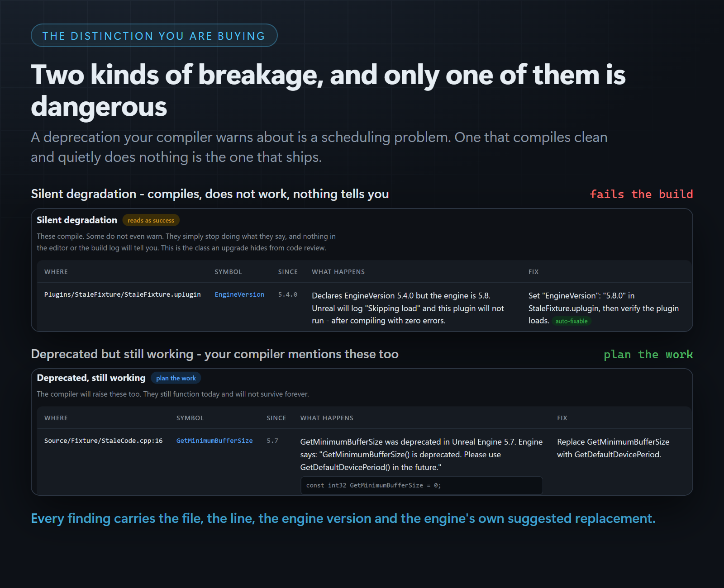This screenshot has width=724, height=588.
Task: Click the Source/Fixture/StaleCode.cpp:16 location
Action: tap(103, 441)
